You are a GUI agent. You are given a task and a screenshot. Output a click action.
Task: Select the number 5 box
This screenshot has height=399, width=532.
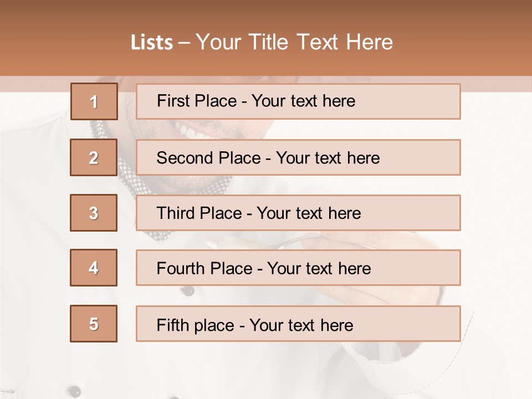pos(94,324)
